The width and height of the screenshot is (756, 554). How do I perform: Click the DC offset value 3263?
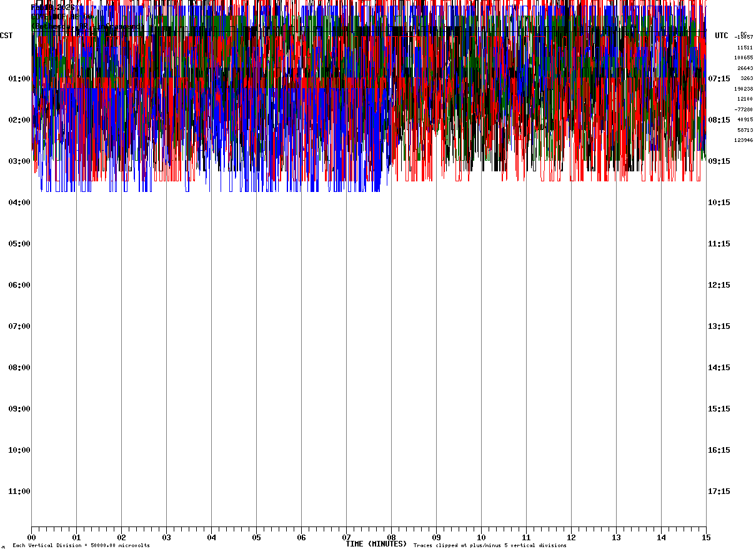747,78
